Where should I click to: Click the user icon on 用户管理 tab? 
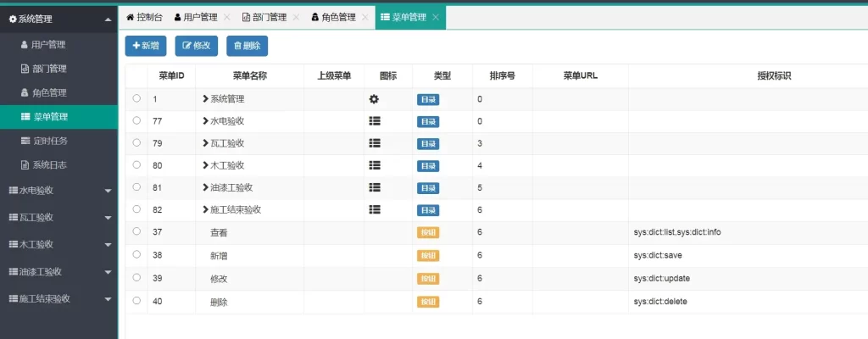click(177, 17)
